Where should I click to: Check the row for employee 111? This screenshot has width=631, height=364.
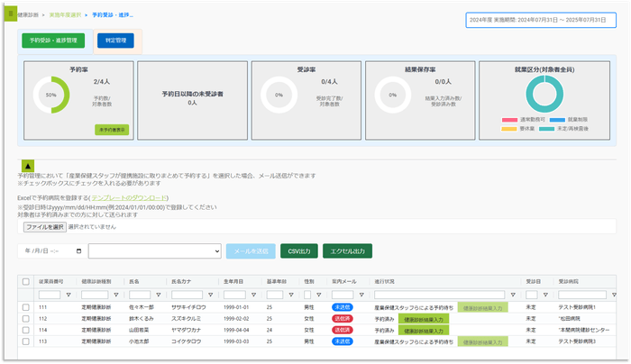click(25, 307)
